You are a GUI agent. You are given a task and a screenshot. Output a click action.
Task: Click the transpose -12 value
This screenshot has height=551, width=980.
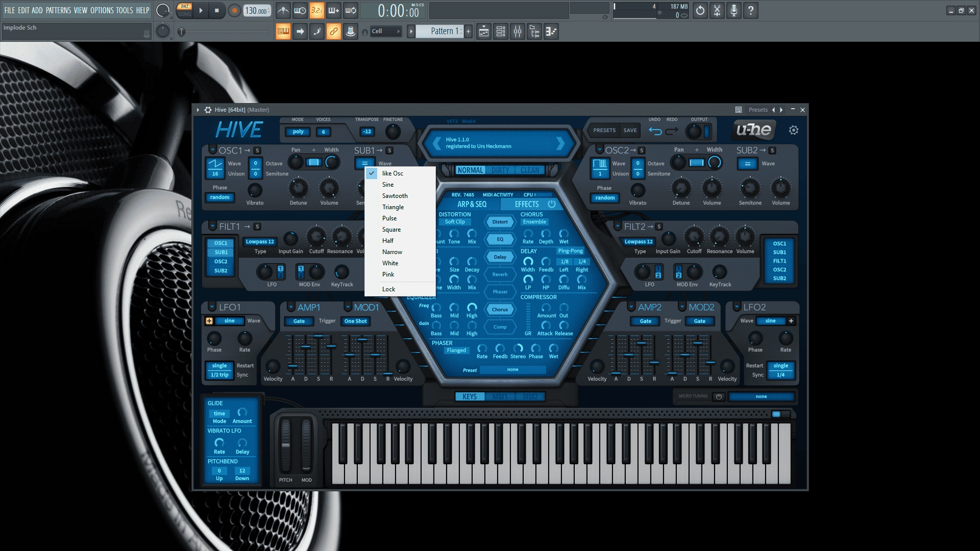tap(367, 132)
